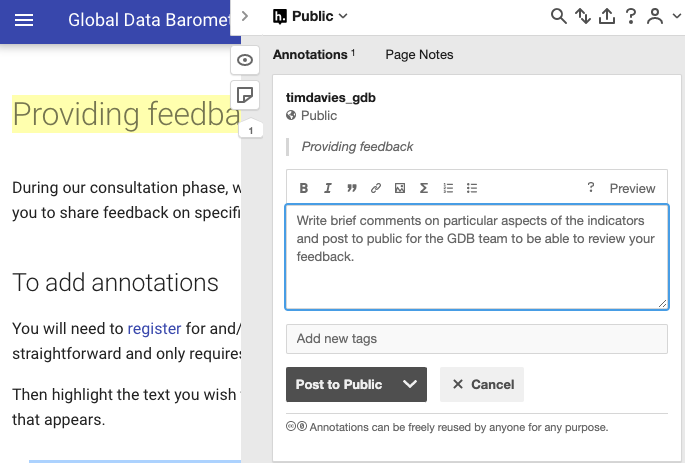
Task: Apply bold formatting in the editor
Action: (x=304, y=188)
